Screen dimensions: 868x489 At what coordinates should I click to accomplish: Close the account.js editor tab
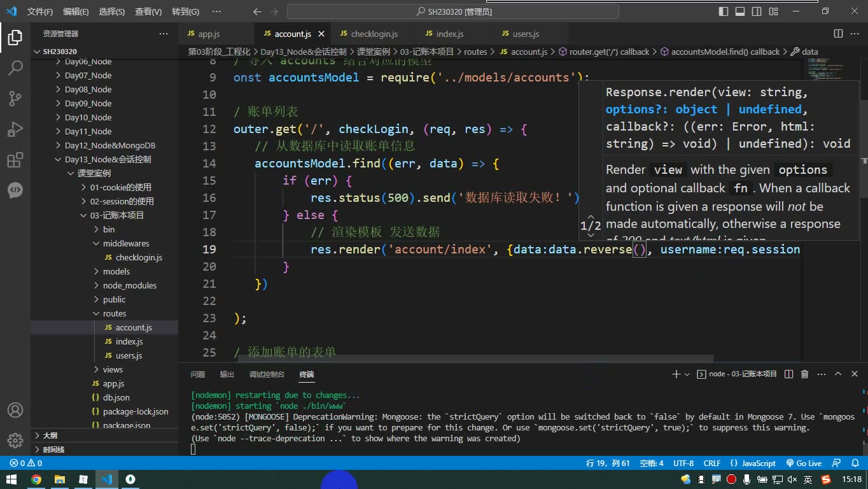click(321, 34)
